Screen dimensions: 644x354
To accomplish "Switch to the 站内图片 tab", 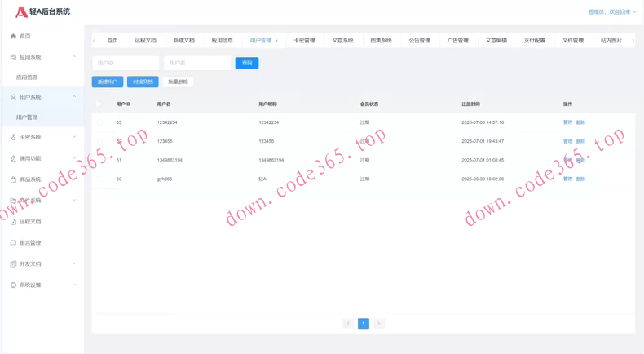I will click(x=611, y=40).
